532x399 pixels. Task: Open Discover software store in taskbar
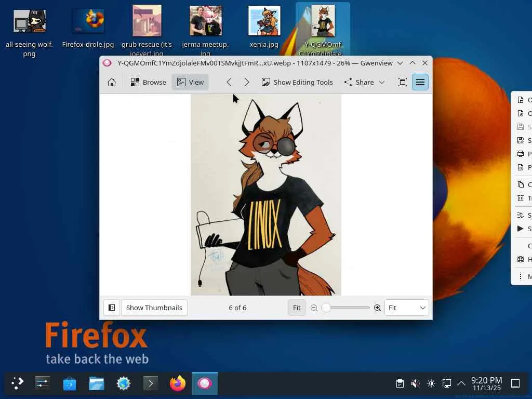[70, 384]
